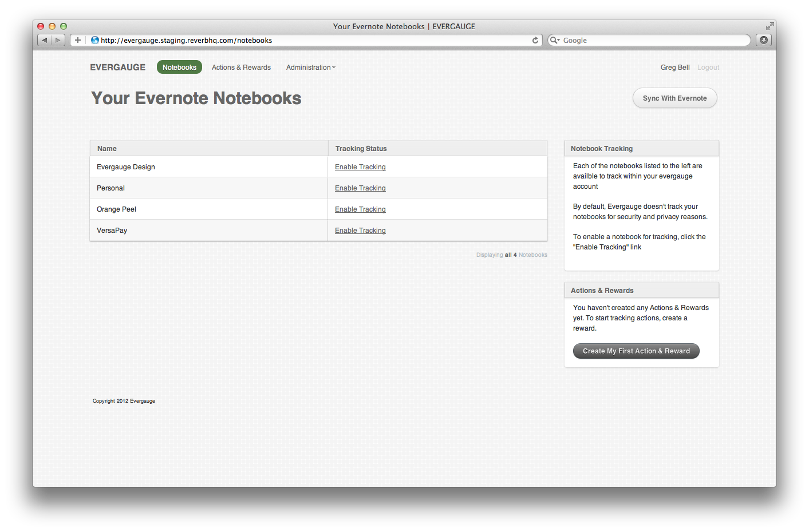Reload the page with refresh icon
This screenshot has width=809, height=532.
535,40
